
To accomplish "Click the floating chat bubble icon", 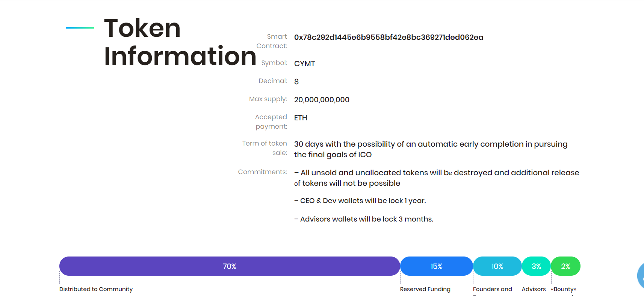I will click(x=641, y=276).
